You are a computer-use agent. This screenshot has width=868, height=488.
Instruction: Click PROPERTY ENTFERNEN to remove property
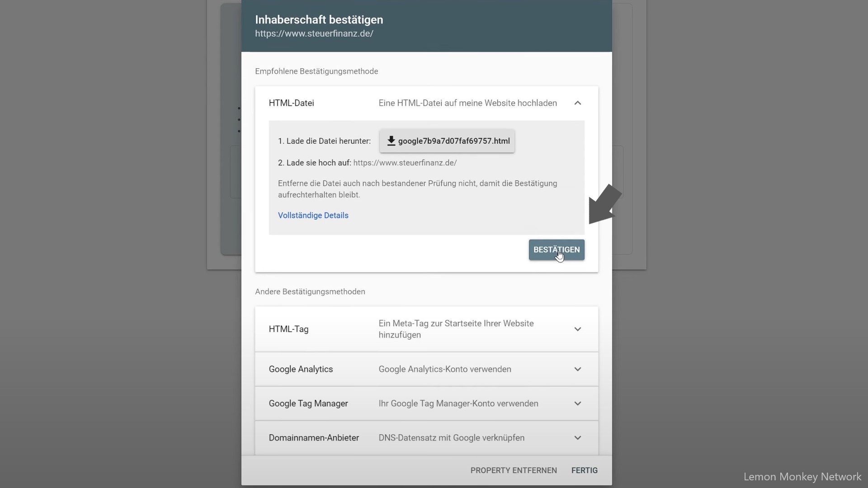(x=513, y=470)
